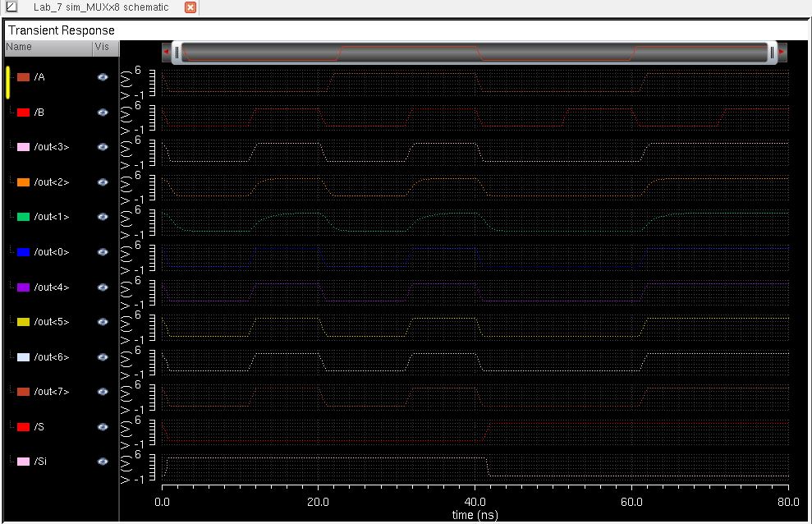Click the red /S color swatch

tap(23, 427)
